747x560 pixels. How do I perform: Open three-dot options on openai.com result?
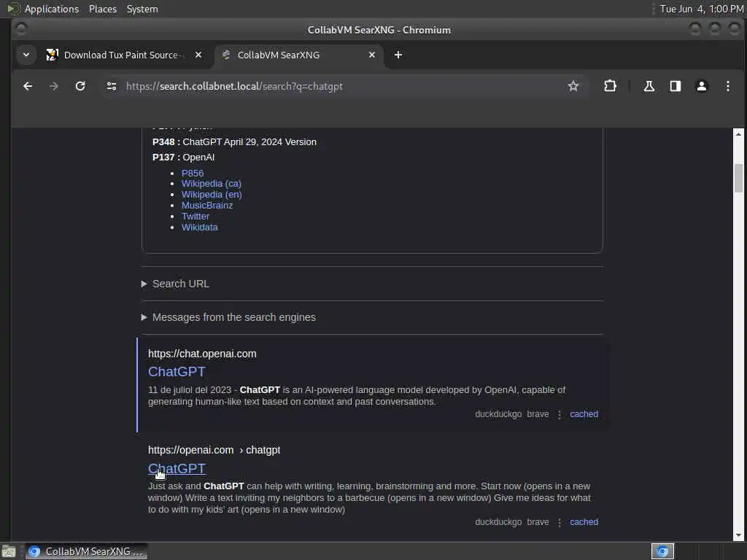(560, 522)
